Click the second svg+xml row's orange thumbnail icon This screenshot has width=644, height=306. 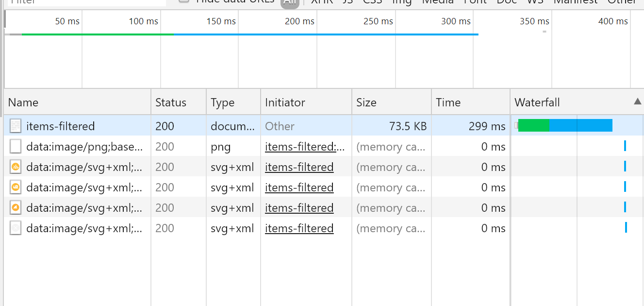tap(16, 187)
